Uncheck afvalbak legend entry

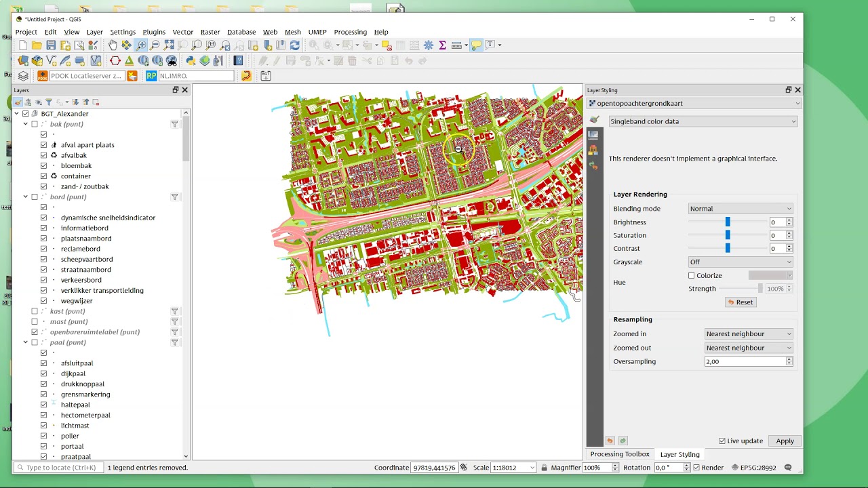click(x=44, y=155)
